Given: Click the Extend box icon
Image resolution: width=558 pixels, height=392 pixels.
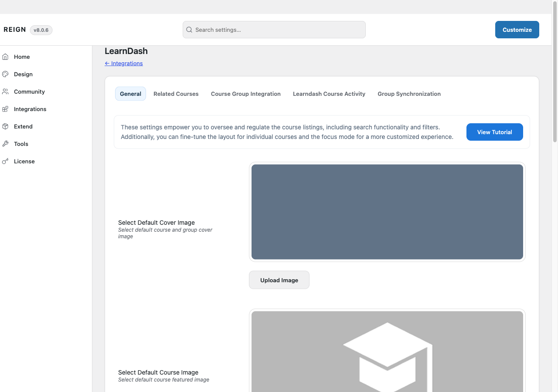Looking at the screenshot, I should coord(5,126).
